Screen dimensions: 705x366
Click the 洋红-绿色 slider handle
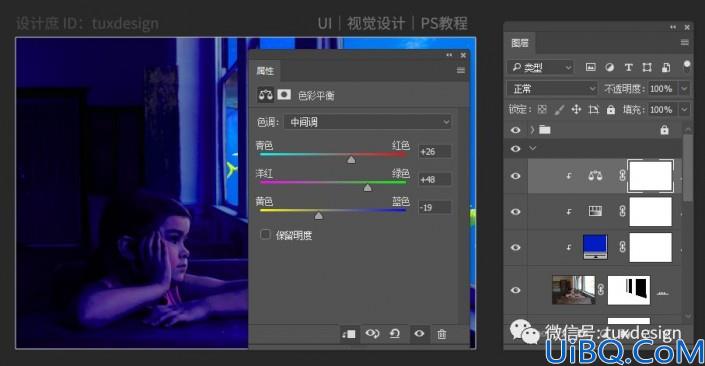tap(367, 187)
